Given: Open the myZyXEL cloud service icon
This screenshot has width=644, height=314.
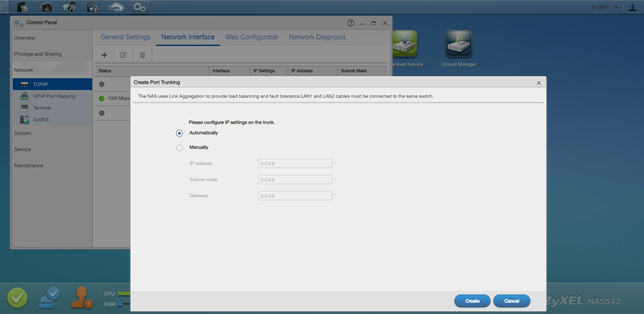Looking at the screenshot, I should click(116, 7).
